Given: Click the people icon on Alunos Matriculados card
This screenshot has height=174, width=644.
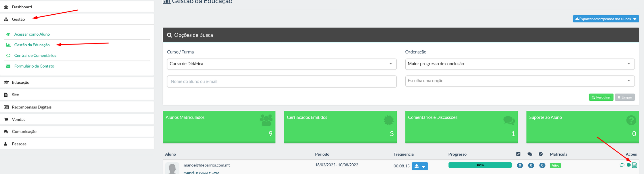Looking at the screenshot, I should [266, 120].
